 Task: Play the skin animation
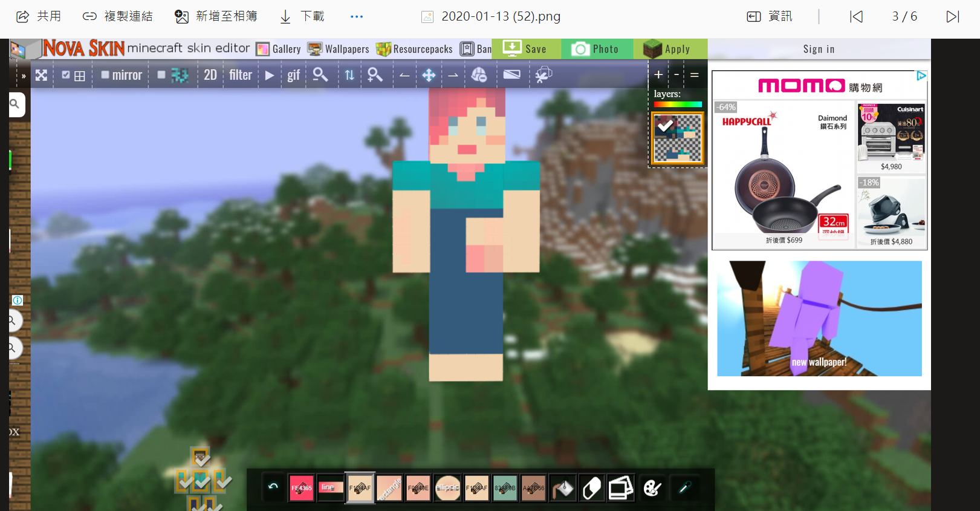270,76
